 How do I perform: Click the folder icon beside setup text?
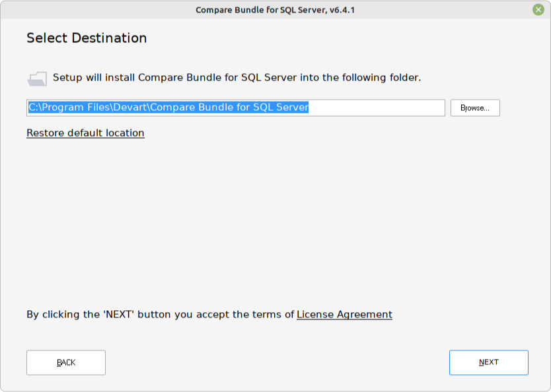[x=37, y=79]
